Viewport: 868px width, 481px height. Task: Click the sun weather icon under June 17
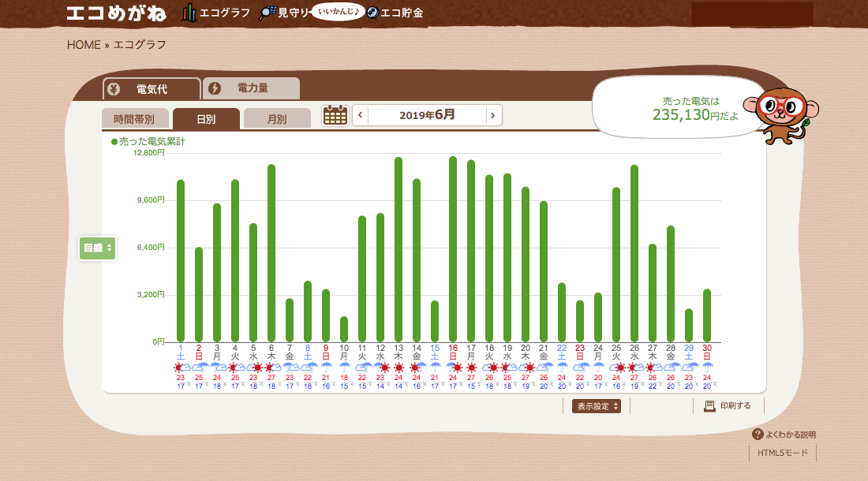(x=471, y=367)
